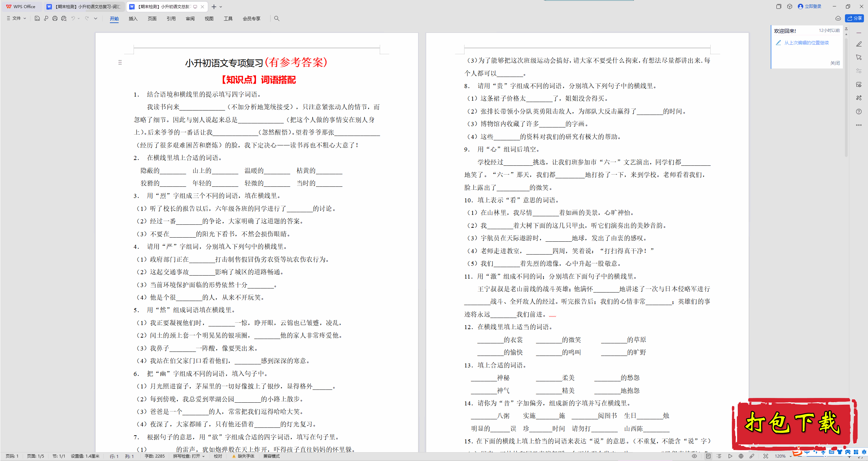Click the eye protection mode icon in status bar

pyautogui.click(x=694, y=456)
